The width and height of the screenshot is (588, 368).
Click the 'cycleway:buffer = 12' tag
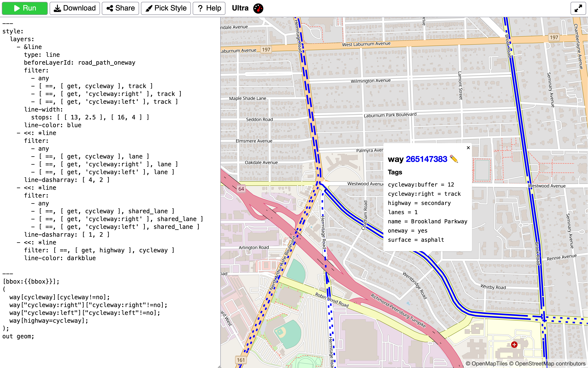point(421,184)
